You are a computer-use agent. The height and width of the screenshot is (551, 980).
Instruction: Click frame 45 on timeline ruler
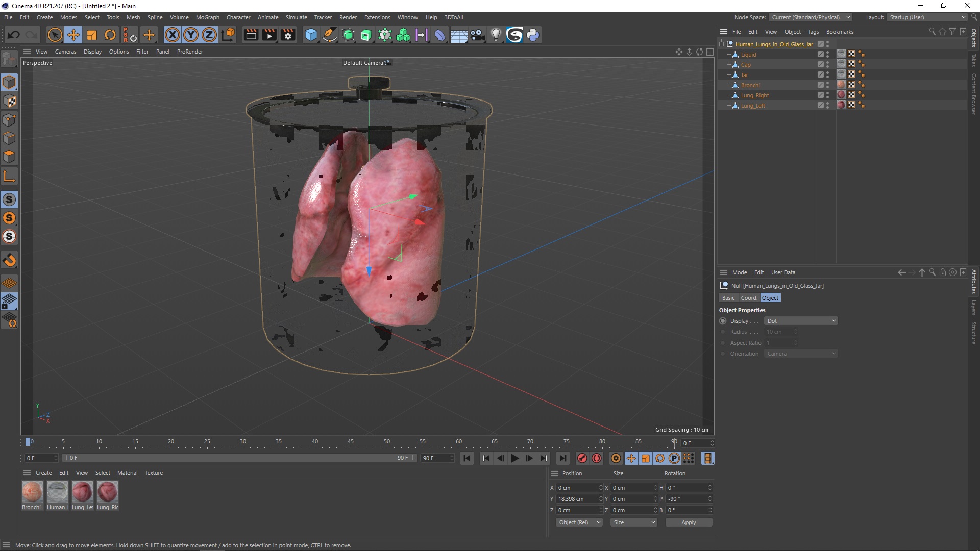click(x=350, y=442)
